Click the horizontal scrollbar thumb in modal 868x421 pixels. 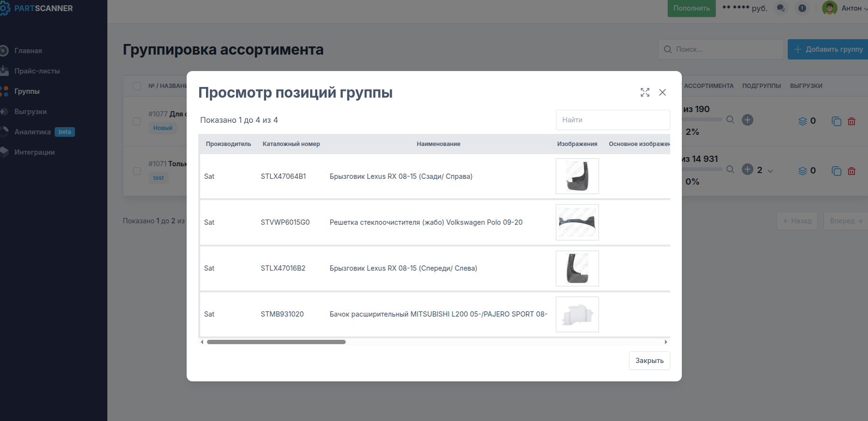click(276, 342)
